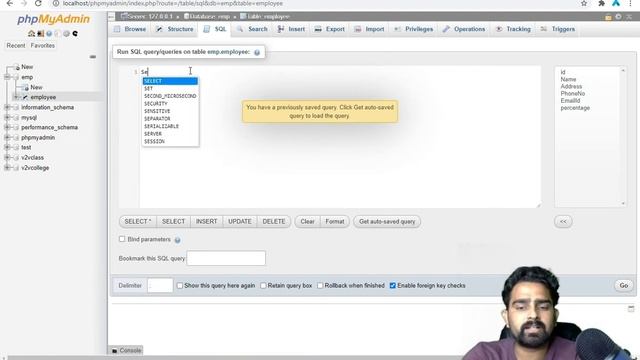Screen dimensions: 640x360
Task: Click the Log out door icon
Action: coord(40,33)
